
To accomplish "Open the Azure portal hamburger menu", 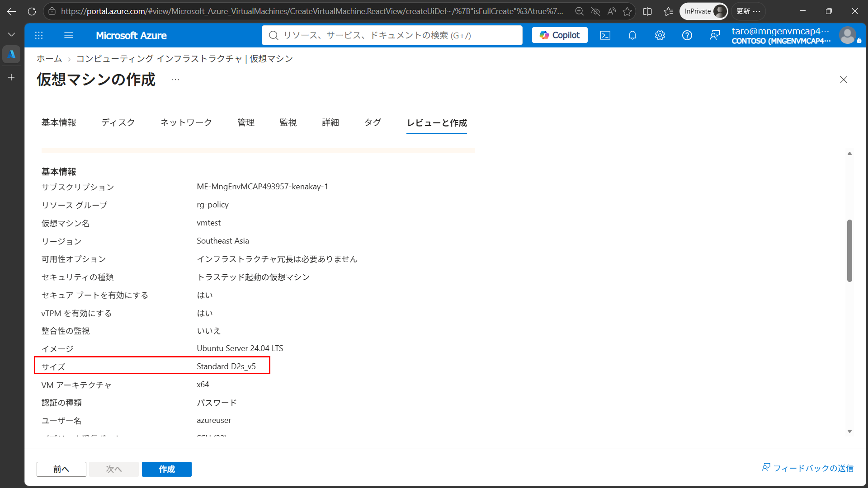I will pos(69,35).
